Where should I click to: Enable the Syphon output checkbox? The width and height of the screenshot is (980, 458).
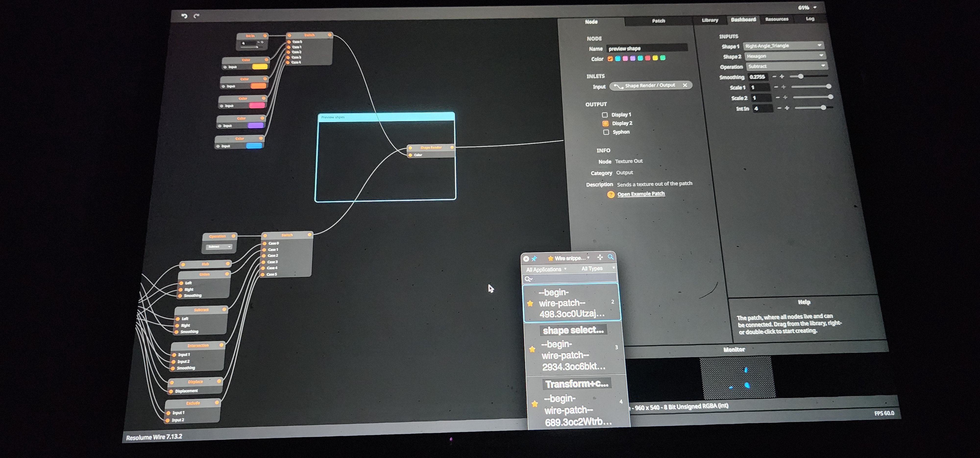click(606, 132)
